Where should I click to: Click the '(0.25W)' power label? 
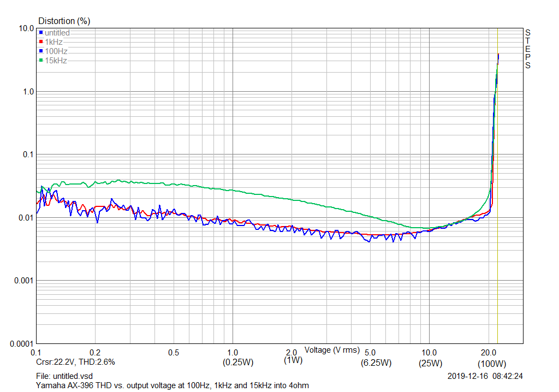point(238,363)
